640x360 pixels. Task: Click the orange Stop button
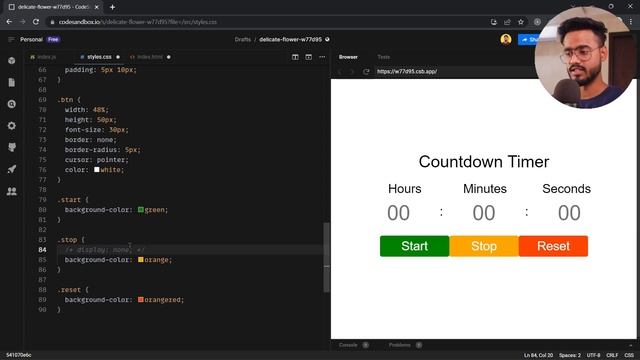coord(484,246)
